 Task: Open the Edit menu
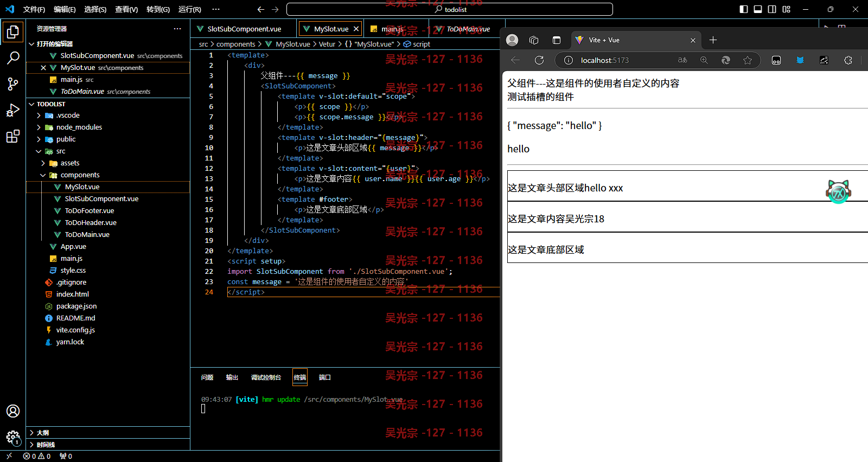tap(65, 9)
